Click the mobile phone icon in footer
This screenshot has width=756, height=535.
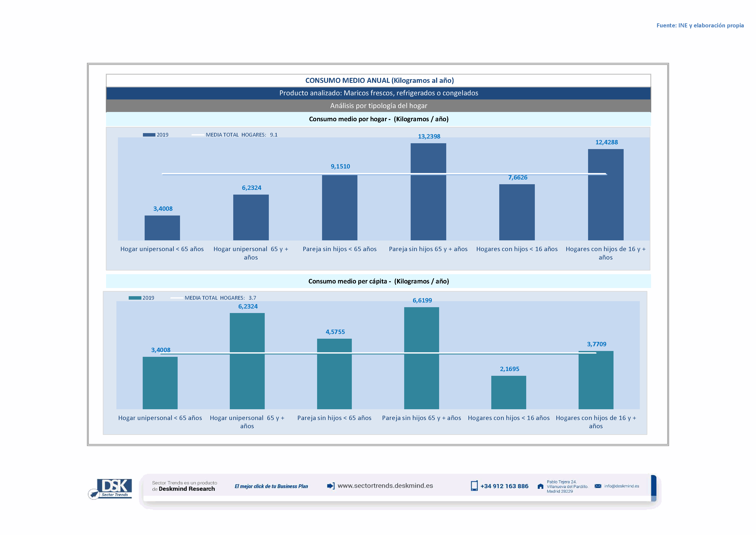474,486
